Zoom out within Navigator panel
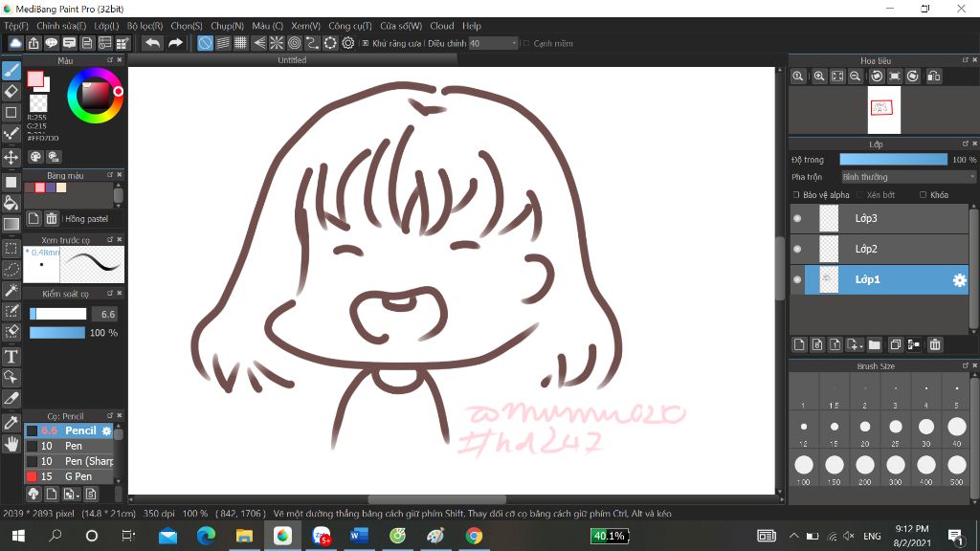The height and width of the screenshot is (551, 980). (855, 77)
